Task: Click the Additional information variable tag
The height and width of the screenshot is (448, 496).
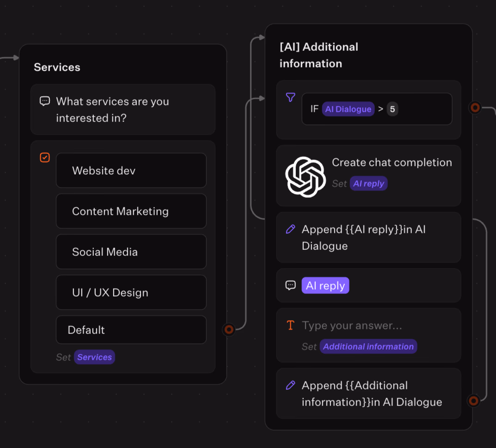Action: pyautogui.click(x=368, y=346)
